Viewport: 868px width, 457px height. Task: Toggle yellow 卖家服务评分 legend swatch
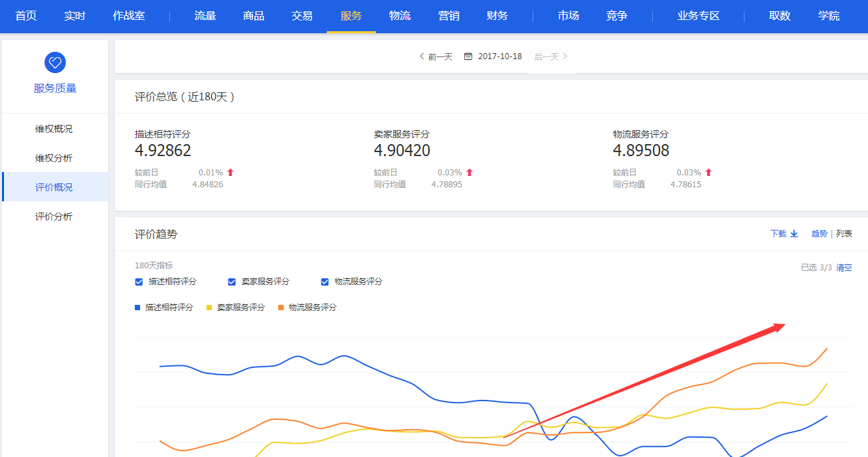pyautogui.click(x=210, y=308)
